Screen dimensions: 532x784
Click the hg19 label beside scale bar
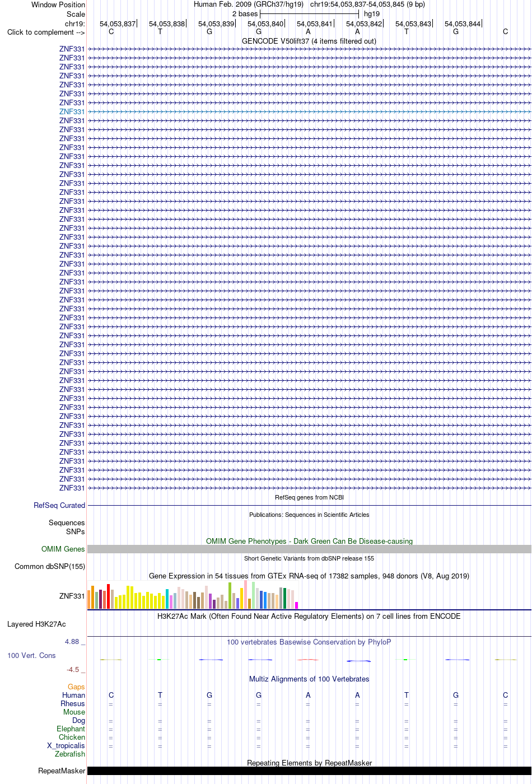[x=372, y=13]
